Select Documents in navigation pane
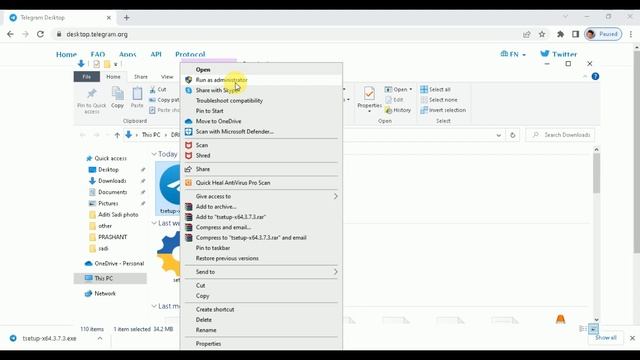 tap(112, 192)
